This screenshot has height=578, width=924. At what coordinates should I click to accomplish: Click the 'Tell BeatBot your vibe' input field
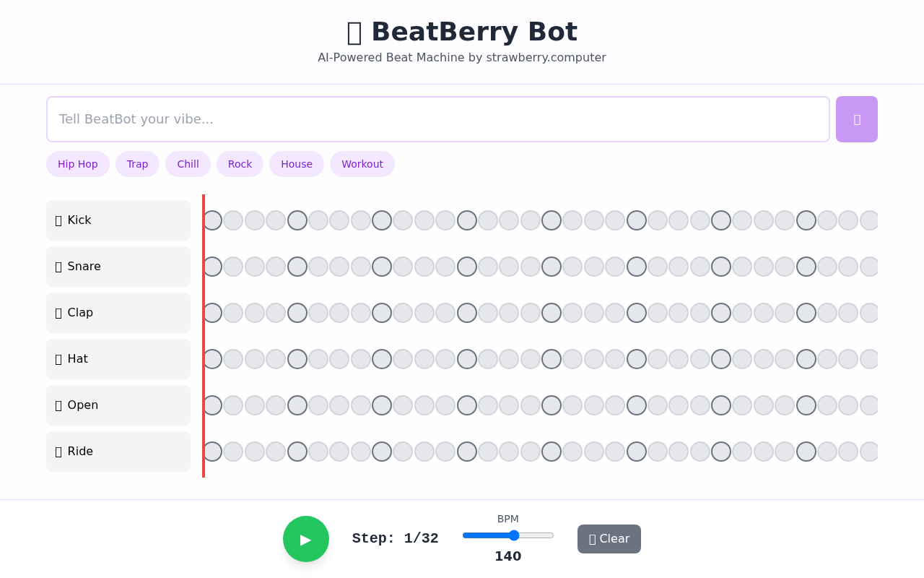point(437,118)
